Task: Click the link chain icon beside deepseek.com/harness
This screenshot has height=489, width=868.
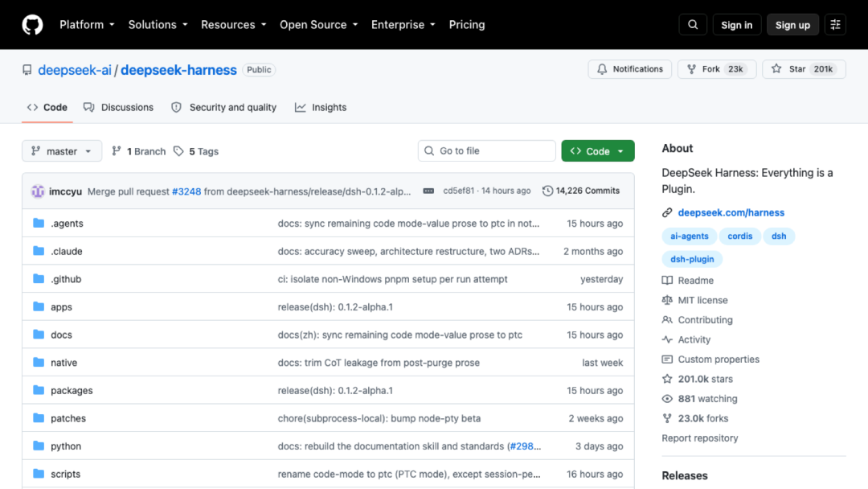Action: coord(667,212)
